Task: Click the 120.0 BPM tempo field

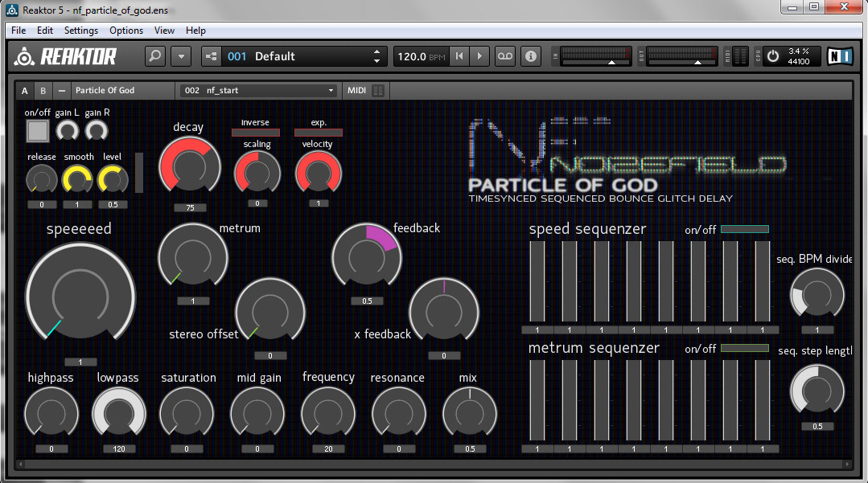Action: tap(422, 56)
